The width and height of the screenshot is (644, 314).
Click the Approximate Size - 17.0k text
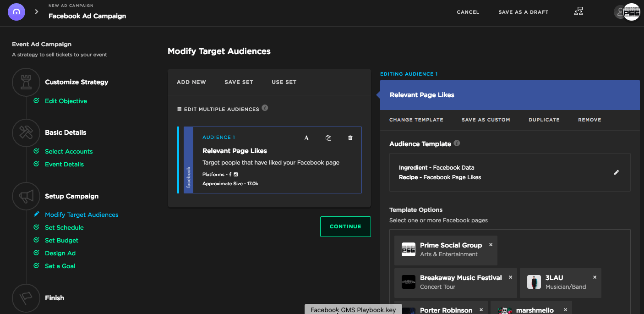point(230,183)
